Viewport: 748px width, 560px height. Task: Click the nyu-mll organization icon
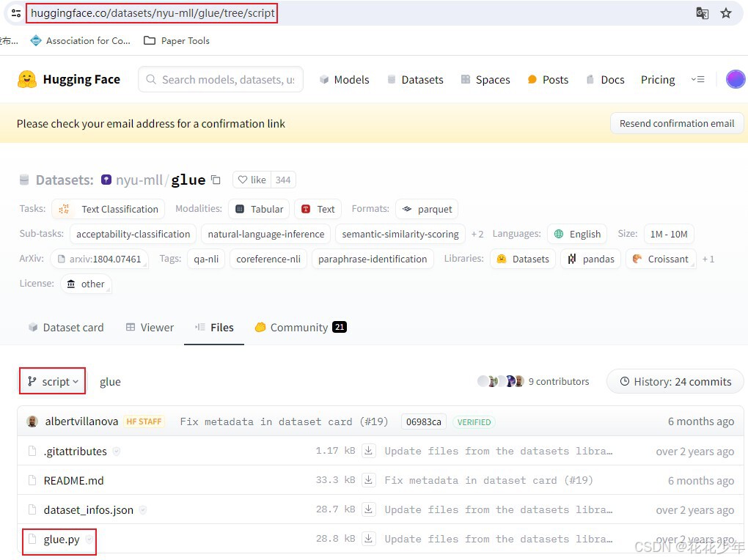(x=106, y=180)
